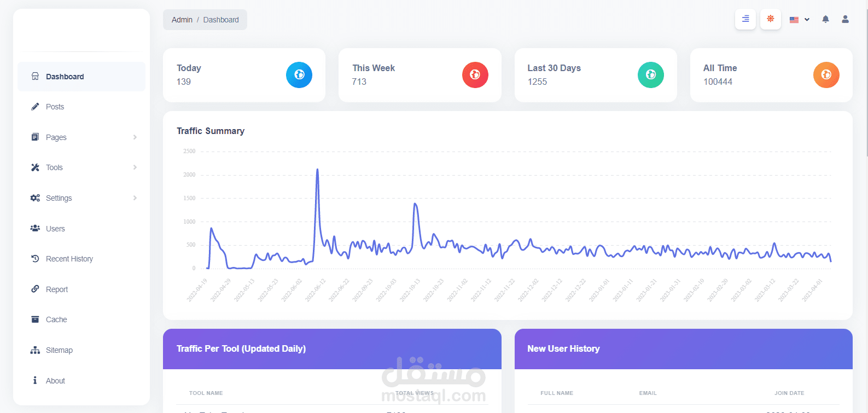The image size is (868, 413).
Task: Click the Sitemap hierarchy icon
Action: pos(35,350)
